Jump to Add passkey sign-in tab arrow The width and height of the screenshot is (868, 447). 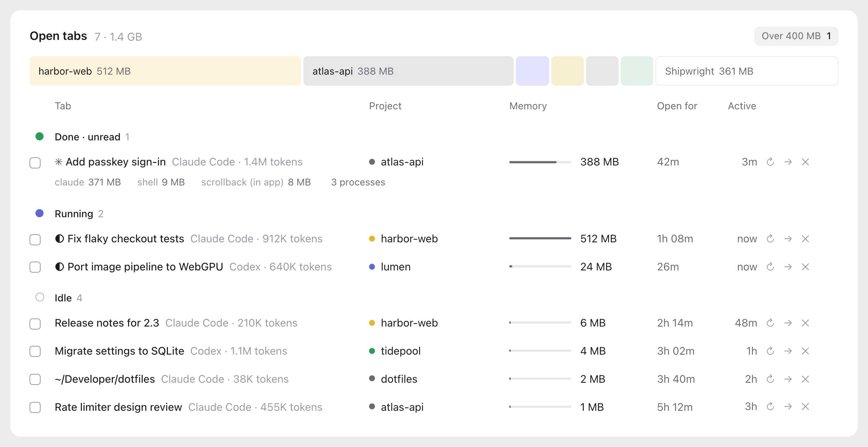click(x=788, y=162)
